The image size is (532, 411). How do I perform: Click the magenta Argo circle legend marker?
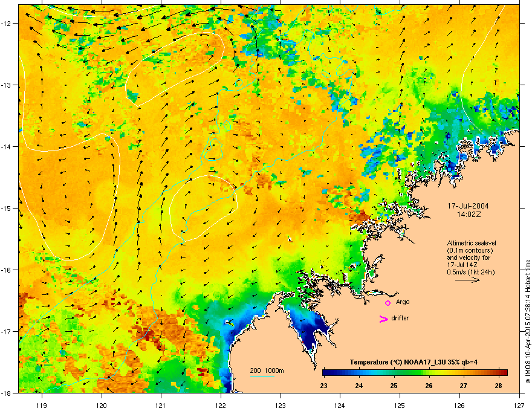coord(388,303)
